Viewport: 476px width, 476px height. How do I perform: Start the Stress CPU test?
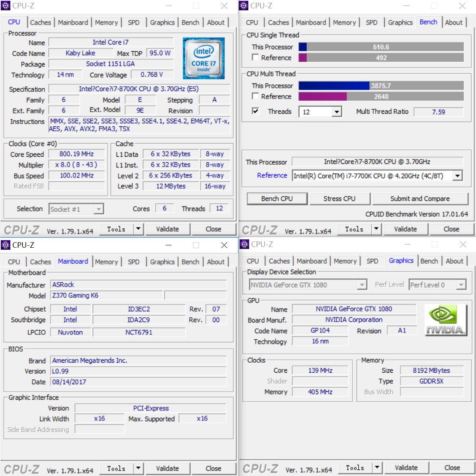[339, 198]
